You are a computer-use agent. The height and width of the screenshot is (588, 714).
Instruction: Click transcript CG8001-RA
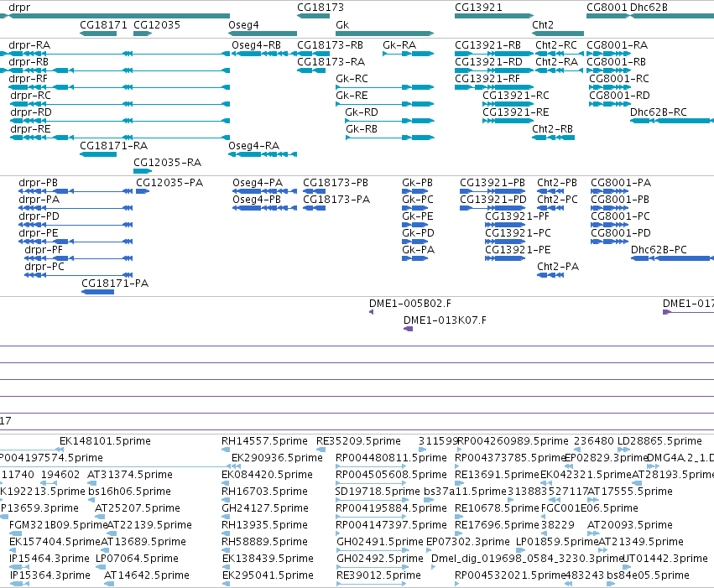617,45
